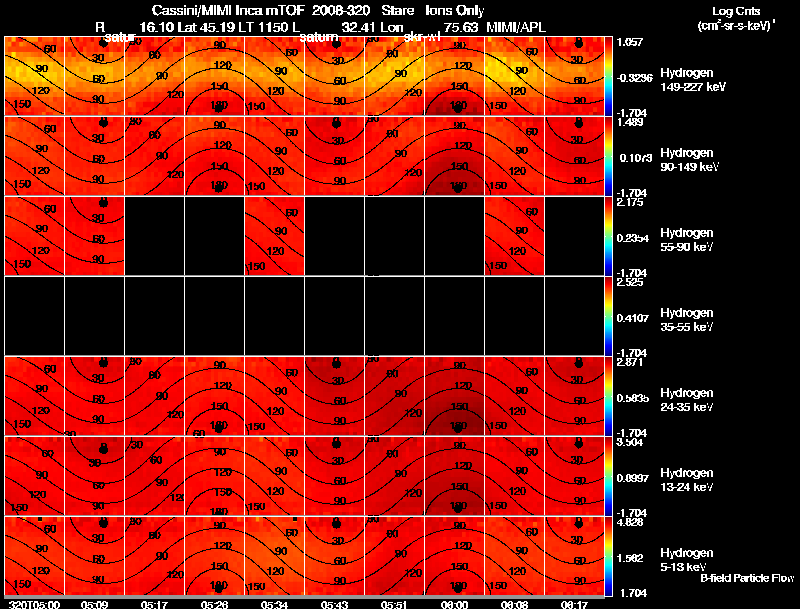This screenshot has height=609, width=800.
Task: Select the 24-35 keV color scale bar
Action: [608, 396]
